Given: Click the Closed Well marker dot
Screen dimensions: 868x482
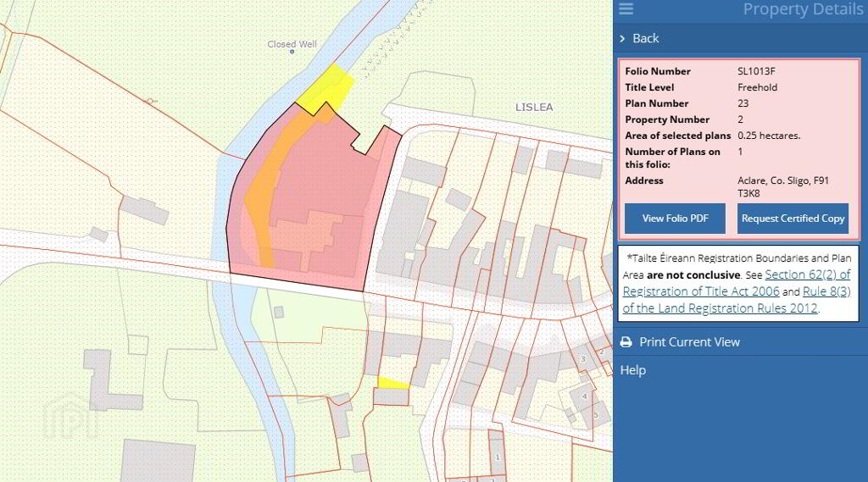Looking at the screenshot, I should [292, 52].
